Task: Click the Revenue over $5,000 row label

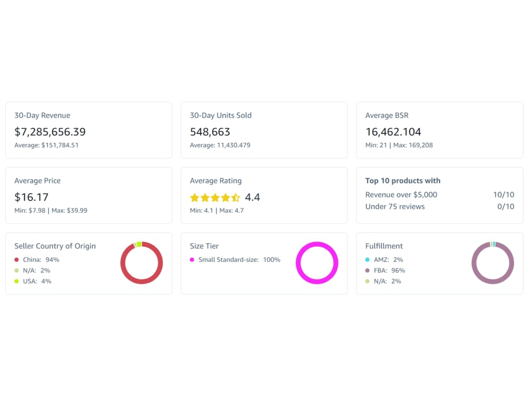Action: coord(401,195)
